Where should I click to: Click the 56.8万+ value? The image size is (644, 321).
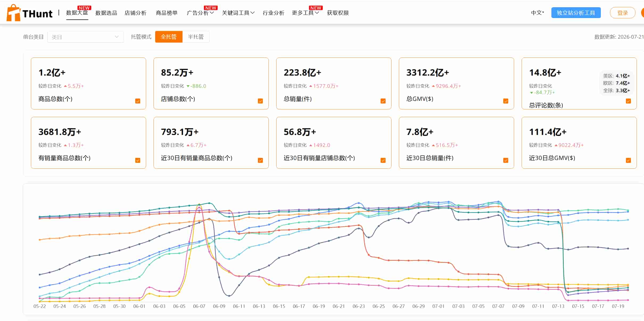[x=300, y=132]
